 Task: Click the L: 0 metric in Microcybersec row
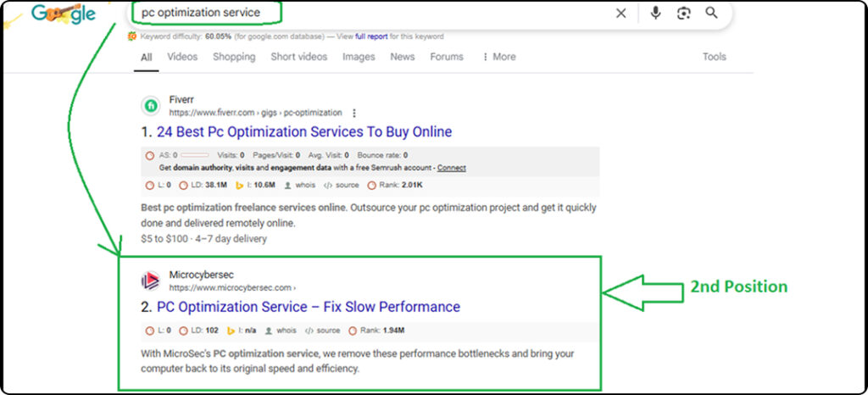click(159, 331)
